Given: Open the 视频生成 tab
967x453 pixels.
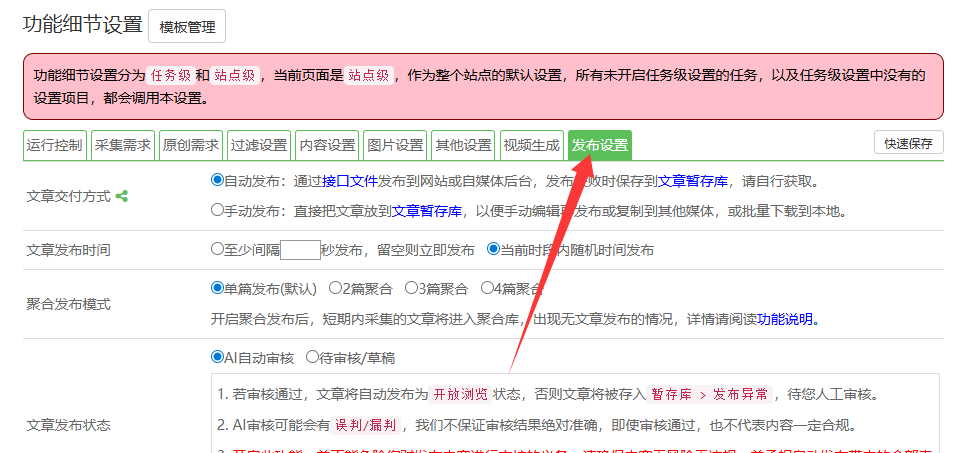Looking at the screenshot, I should (532, 145).
